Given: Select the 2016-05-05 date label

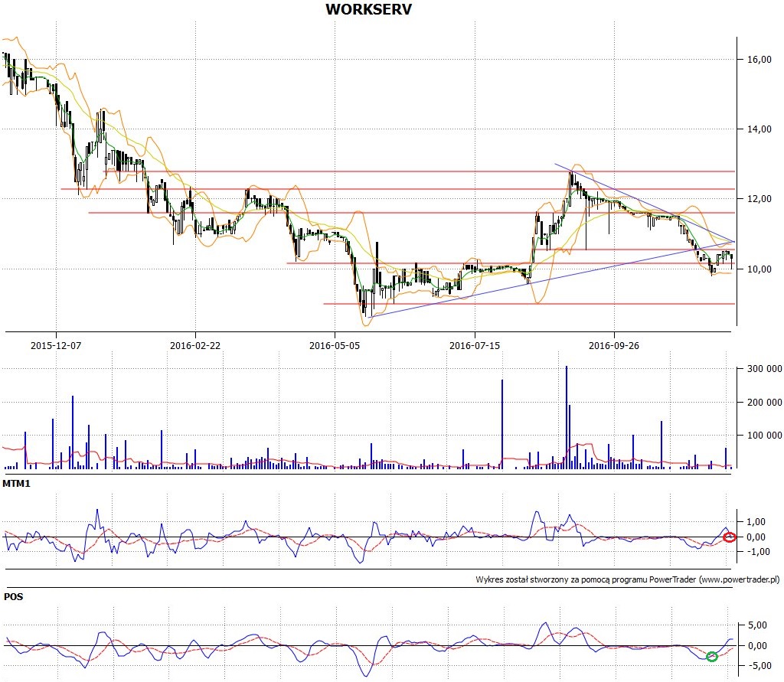Looking at the screenshot, I should [x=335, y=345].
